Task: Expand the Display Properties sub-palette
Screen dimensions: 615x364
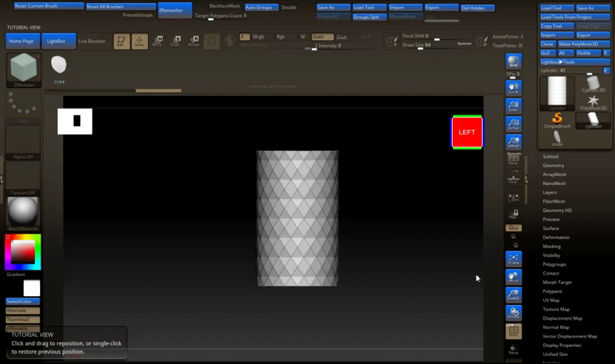Action: click(x=561, y=346)
